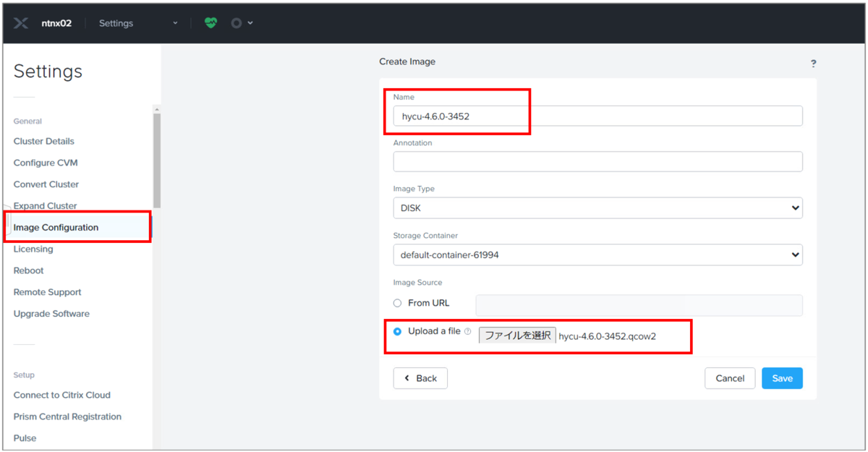Screen dimensions: 868x452
Task: Expand the tasks status dropdown arrow
Action: coord(250,23)
